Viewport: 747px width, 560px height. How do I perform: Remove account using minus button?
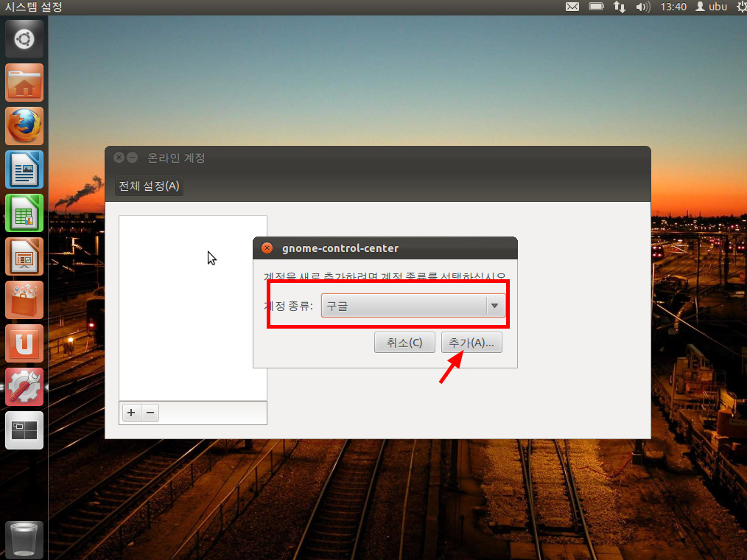click(x=150, y=413)
